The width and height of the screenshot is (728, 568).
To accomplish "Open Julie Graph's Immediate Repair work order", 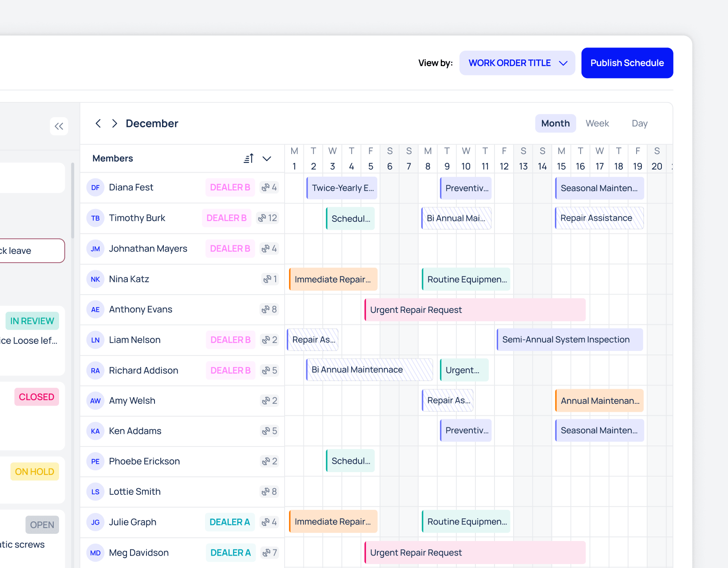I will (333, 521).
